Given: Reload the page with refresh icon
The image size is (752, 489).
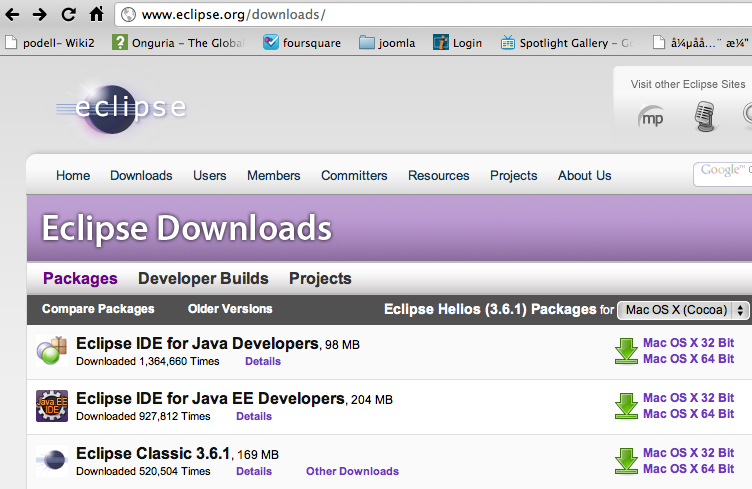Looking at the screenshot, I should pyautogui.click(x=69, y=14).
